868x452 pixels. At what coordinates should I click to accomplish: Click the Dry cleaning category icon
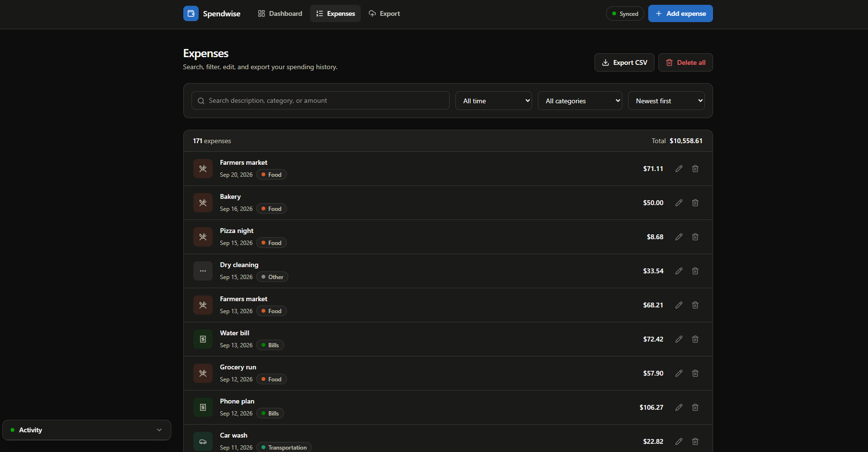point(203,271)
